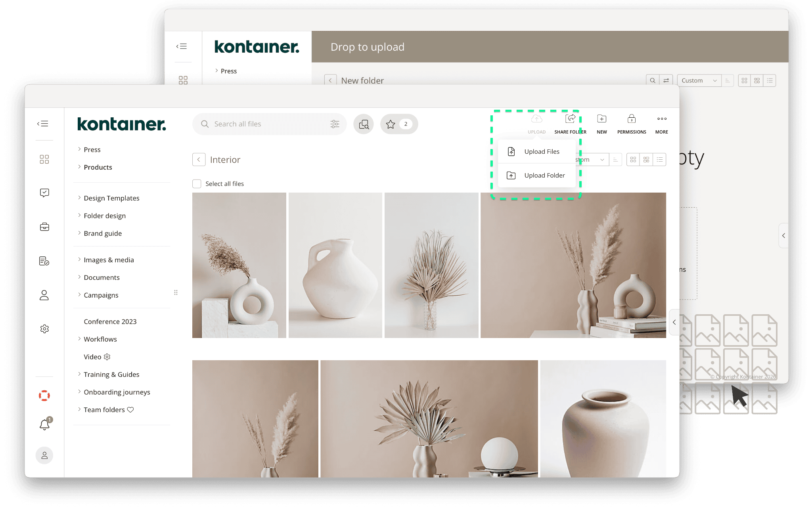Choose Upload Folder from the Upload menu
The height and width of the screenshot is (510, 812).
(544, 175)
